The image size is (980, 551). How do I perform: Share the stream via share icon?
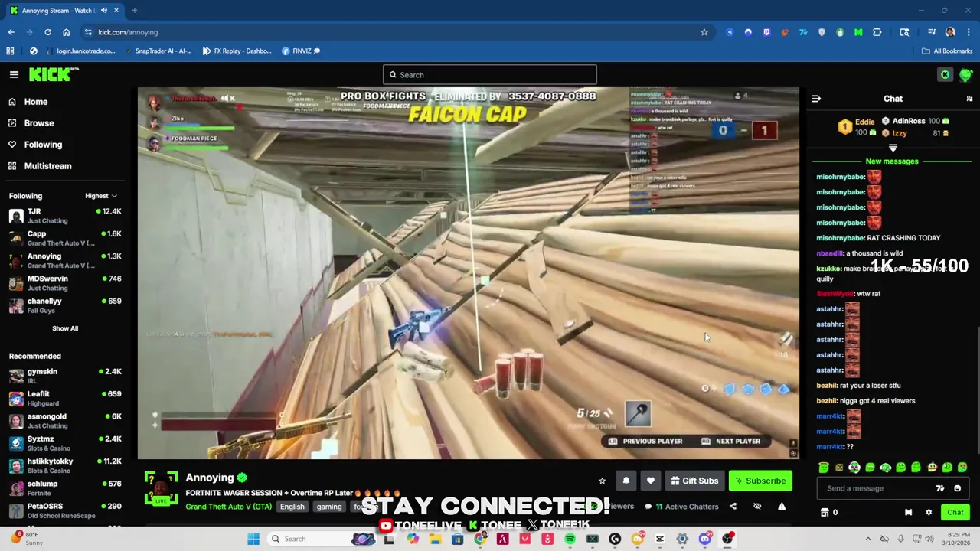click(x=733, y=507)
